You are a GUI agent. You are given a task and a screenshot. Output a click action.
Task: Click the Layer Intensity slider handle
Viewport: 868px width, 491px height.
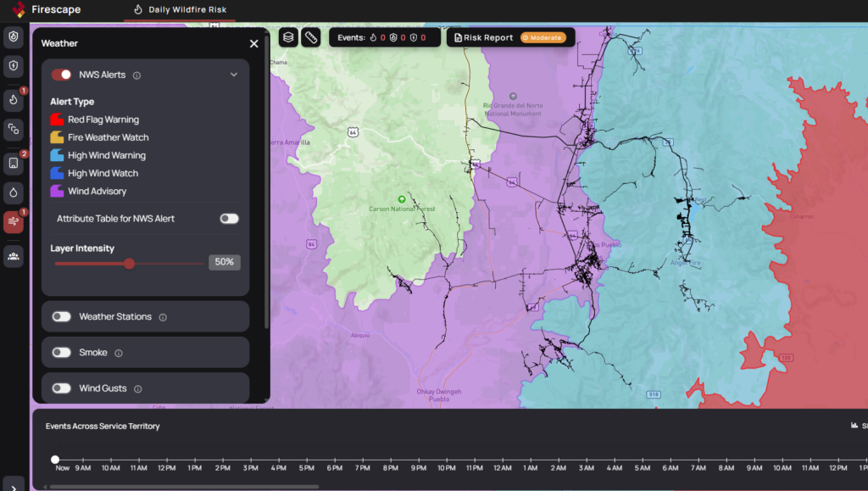click(x=129, y=263)
